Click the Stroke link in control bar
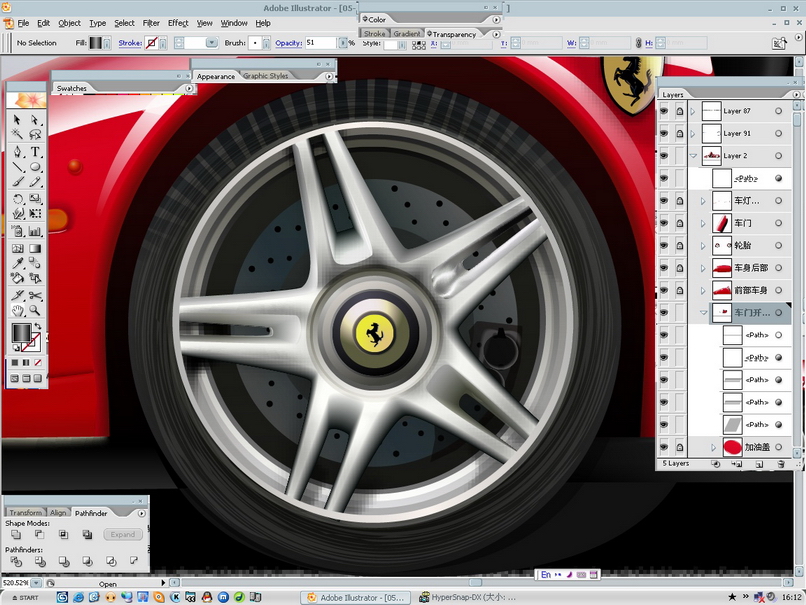 pos(130,43)
